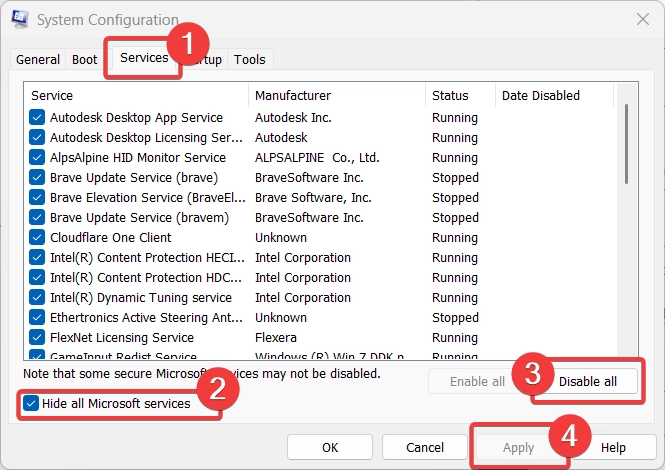
Task: Uncheck AlpsAlpine HID Monitor Service
Action: [37, 157]
